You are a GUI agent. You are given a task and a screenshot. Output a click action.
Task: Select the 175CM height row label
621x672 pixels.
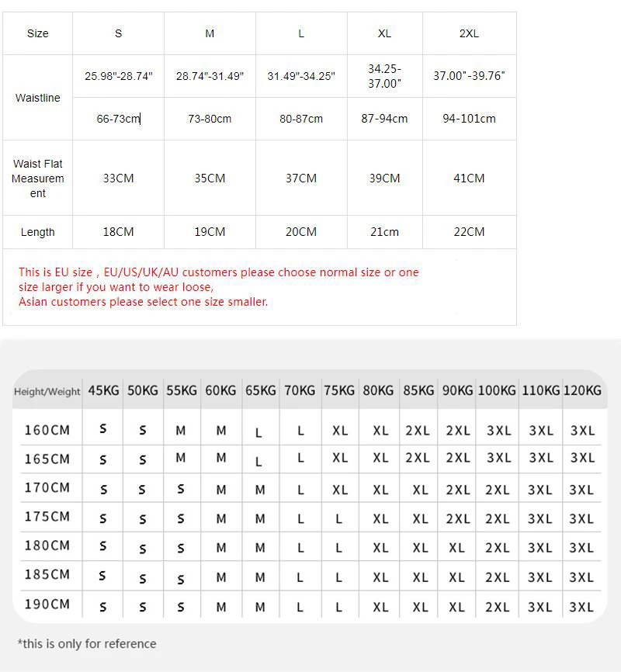pyautogui.click(x=47, y=517)
